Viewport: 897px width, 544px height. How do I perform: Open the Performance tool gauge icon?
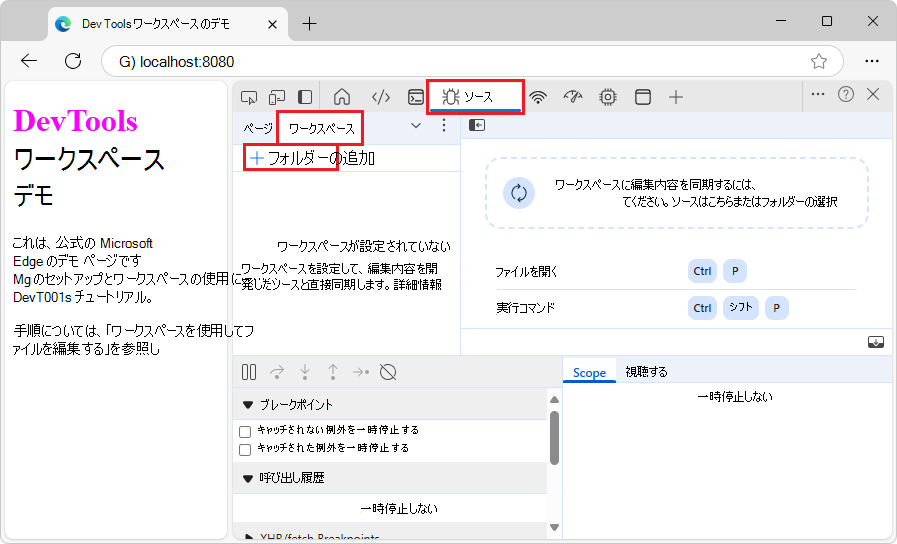pos(573,97)
